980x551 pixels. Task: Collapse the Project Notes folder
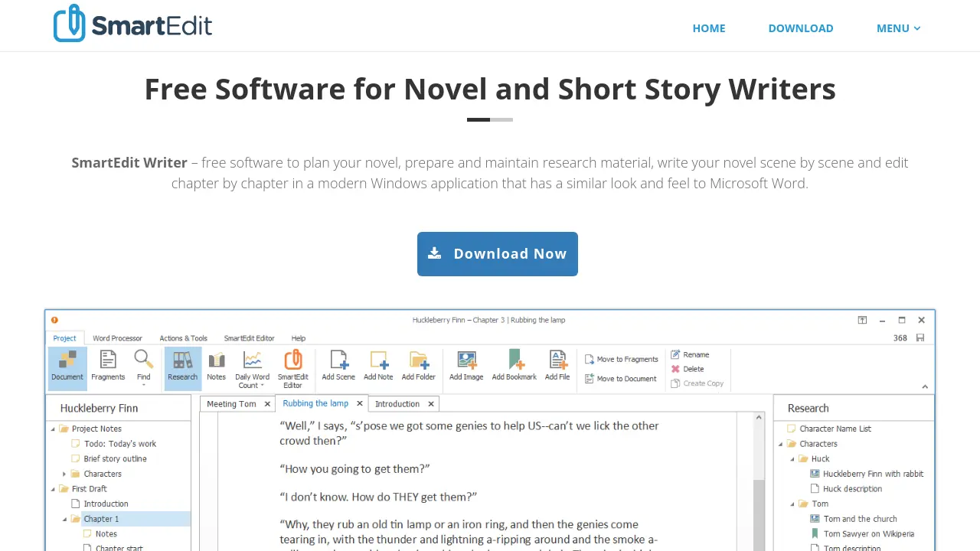pyautogui.click(x=54, y=429)
